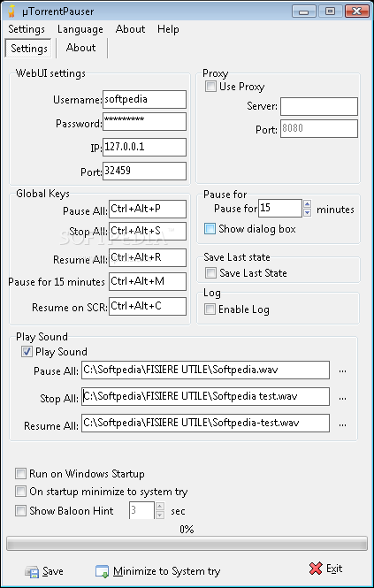374x588 pixels.
Task: Click the Save button label
Action: click(53, 571)
